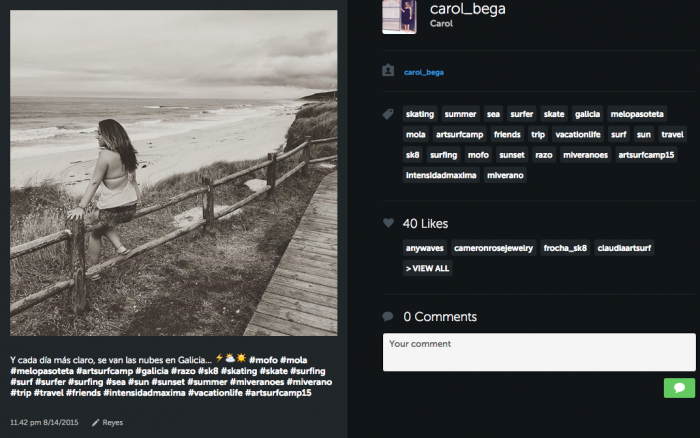700x438 pixels.
Task: Expand the likes list with VIEW ALL
Action: (427, 268)
